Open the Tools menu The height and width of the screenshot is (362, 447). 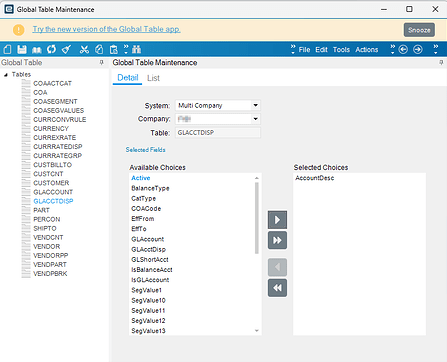point(341,50)
